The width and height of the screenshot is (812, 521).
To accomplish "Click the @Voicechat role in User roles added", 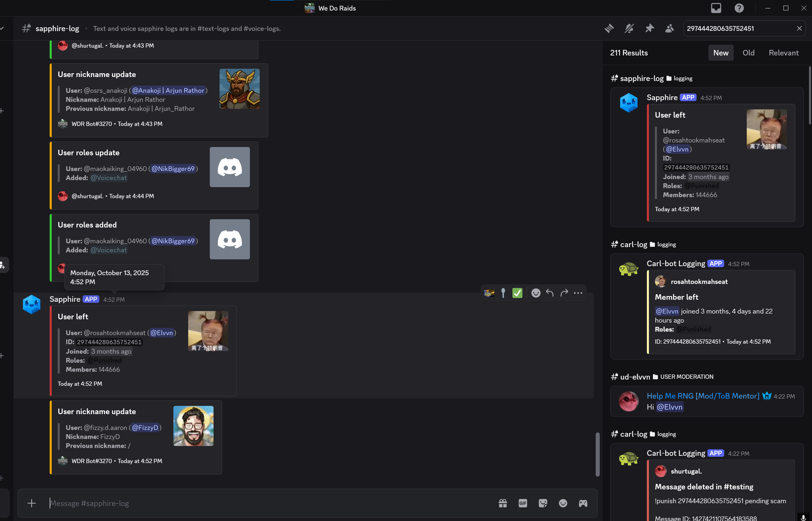I will (109, 250).
